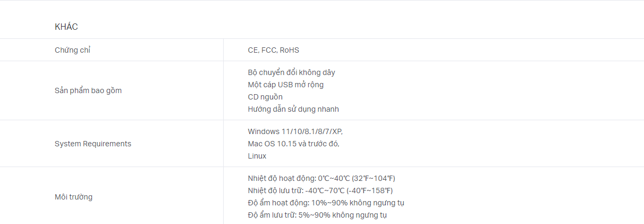Select the System Requirements label
The height and width of the screenshot is (224, 644).
[x=93, y=144]
